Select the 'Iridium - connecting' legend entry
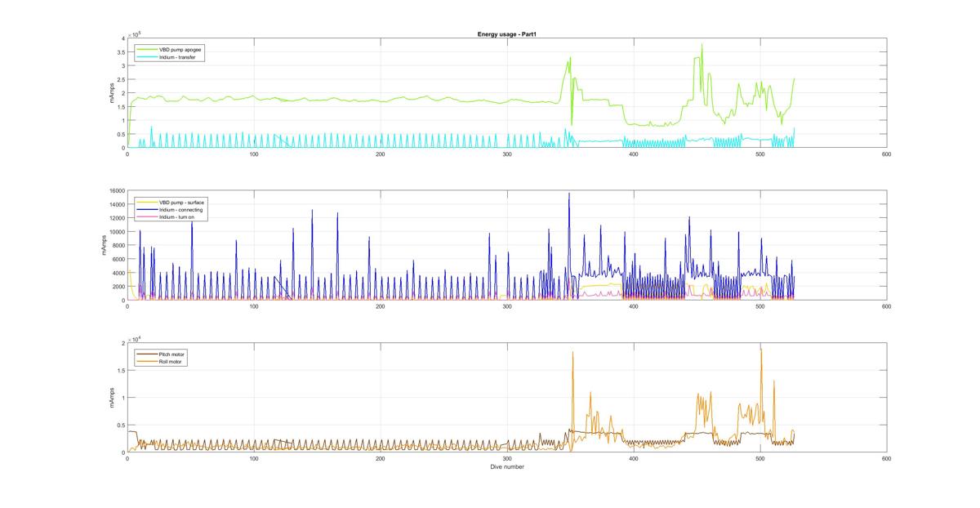980x508 pixels. tap(182, 210)
